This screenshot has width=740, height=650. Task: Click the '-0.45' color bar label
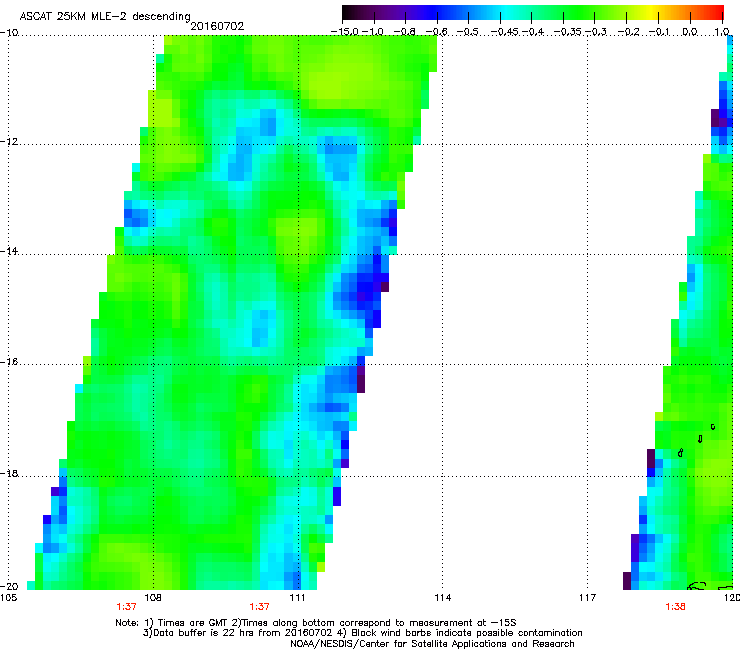click(505, 32)
